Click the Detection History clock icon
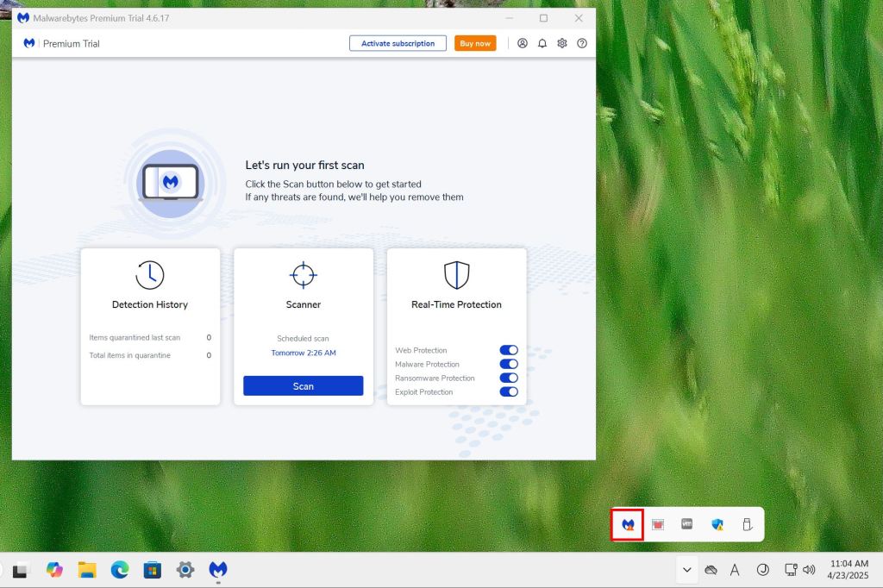 click(x=150, y=275)
